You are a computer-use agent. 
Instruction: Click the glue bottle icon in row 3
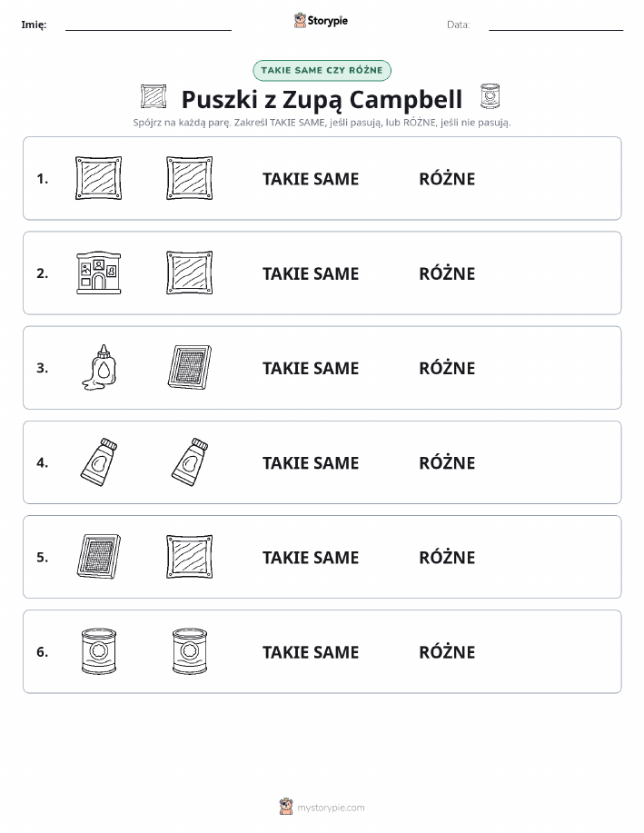tap(99, 368)
